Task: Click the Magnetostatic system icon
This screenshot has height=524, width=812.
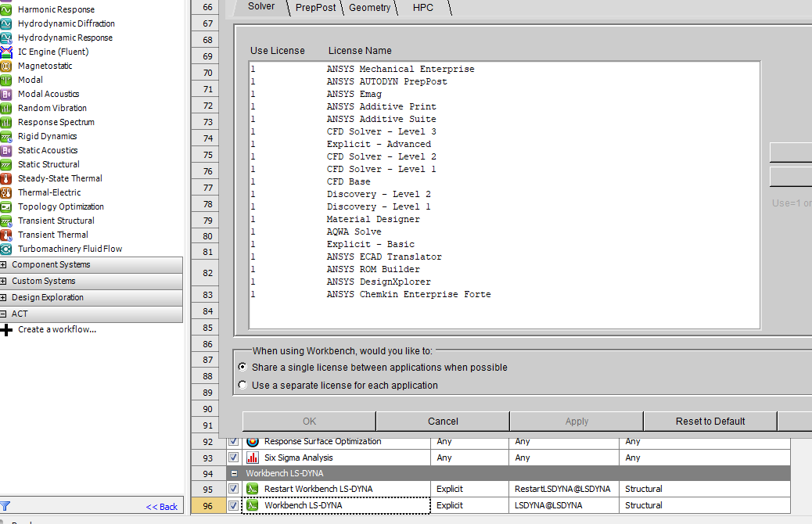Action: pos(5,66)
